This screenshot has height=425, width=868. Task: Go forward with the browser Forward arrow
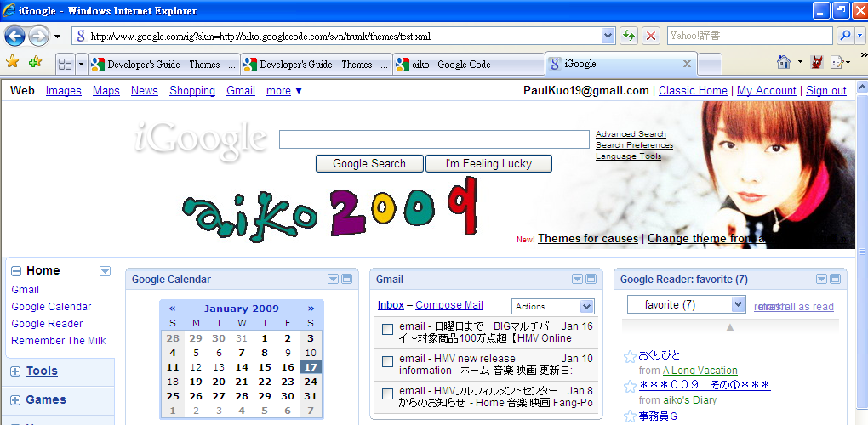pos(38,37)
